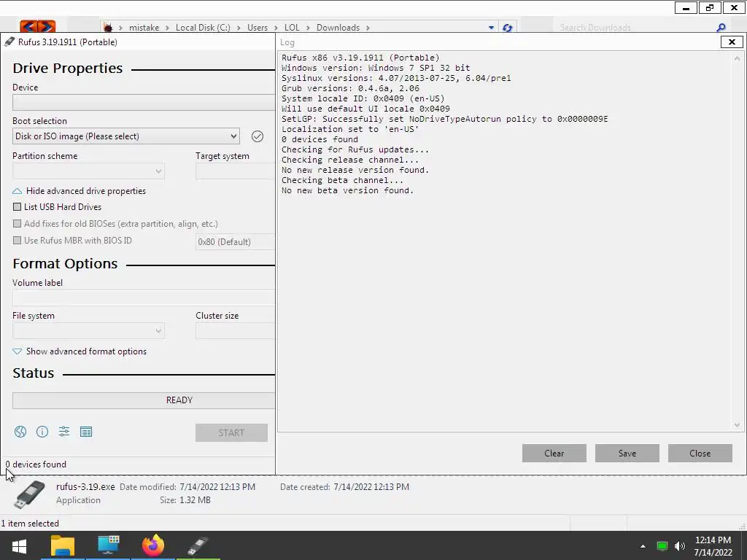Image resolution: width=747 pixels, height=560 pixels.
Task: Open the 0x80 (Default) BIOS ID dropdown
Action: pyautogui.click(x=236, y=241)
